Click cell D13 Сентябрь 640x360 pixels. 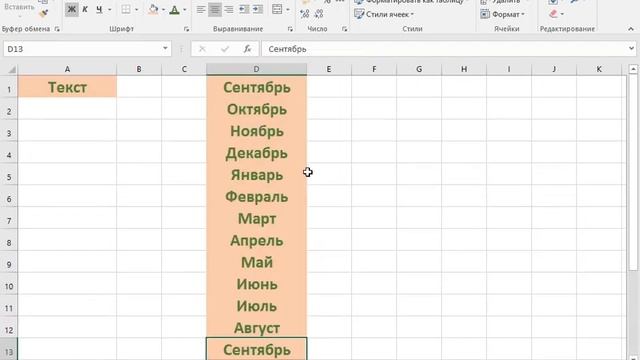point(257,349)
